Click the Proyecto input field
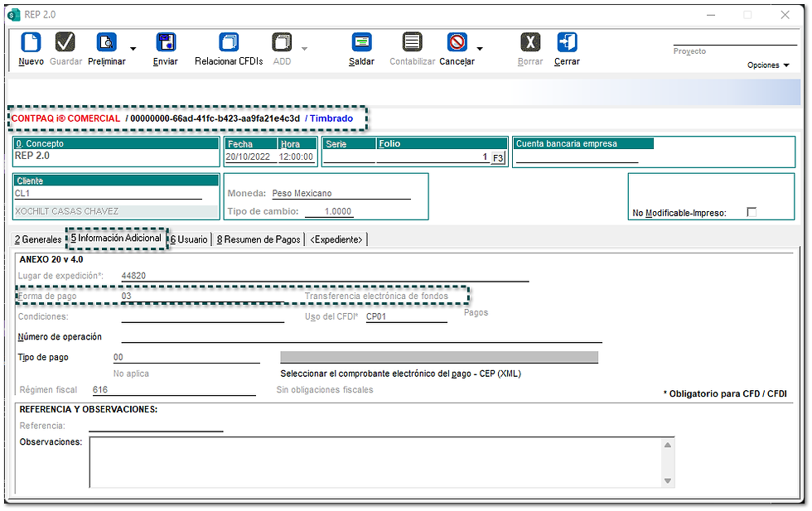The width and height of the screenshot is (812, 511). (x=735, y=40)
